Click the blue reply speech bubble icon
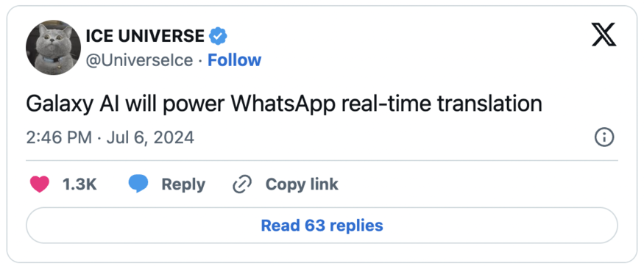 (x=138, y=184)
